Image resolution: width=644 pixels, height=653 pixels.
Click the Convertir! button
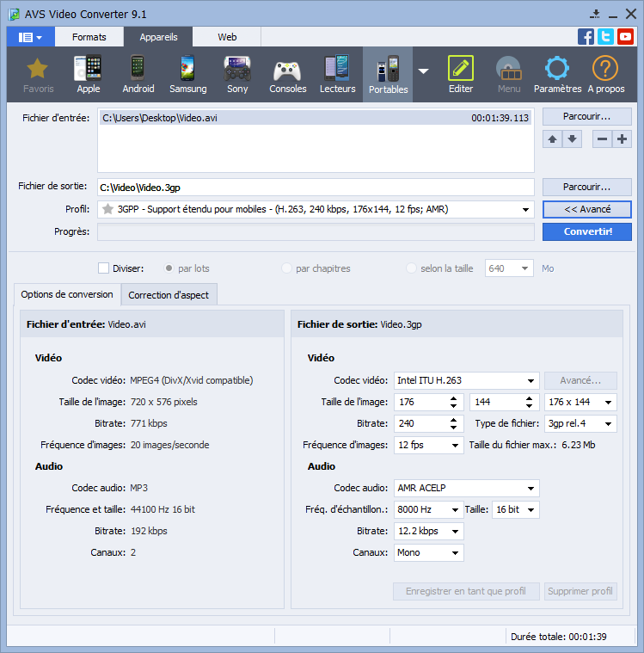587,231
